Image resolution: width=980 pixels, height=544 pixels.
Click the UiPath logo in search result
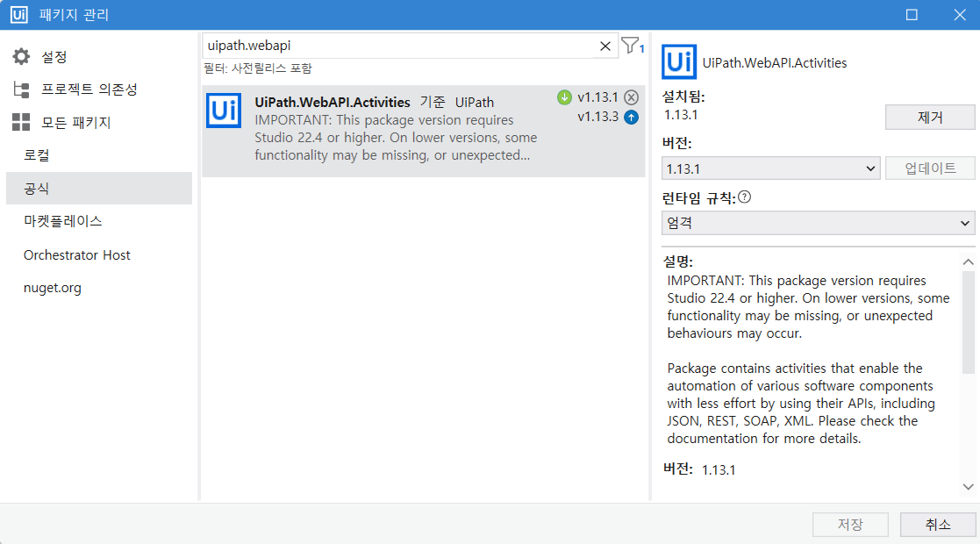pyautogui.click(x=223, y=110)
